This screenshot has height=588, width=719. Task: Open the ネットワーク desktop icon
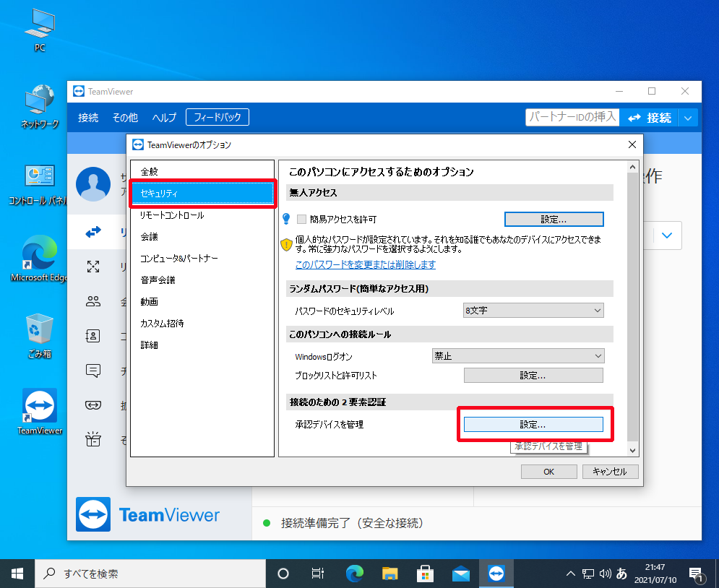pyautogui.click(x=40, y=102)
